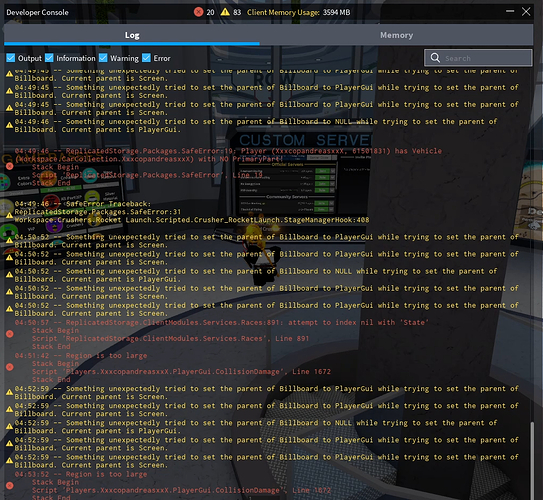Close the Developer Console window
This screenshot has width=543, height=500.
(526, 11)
